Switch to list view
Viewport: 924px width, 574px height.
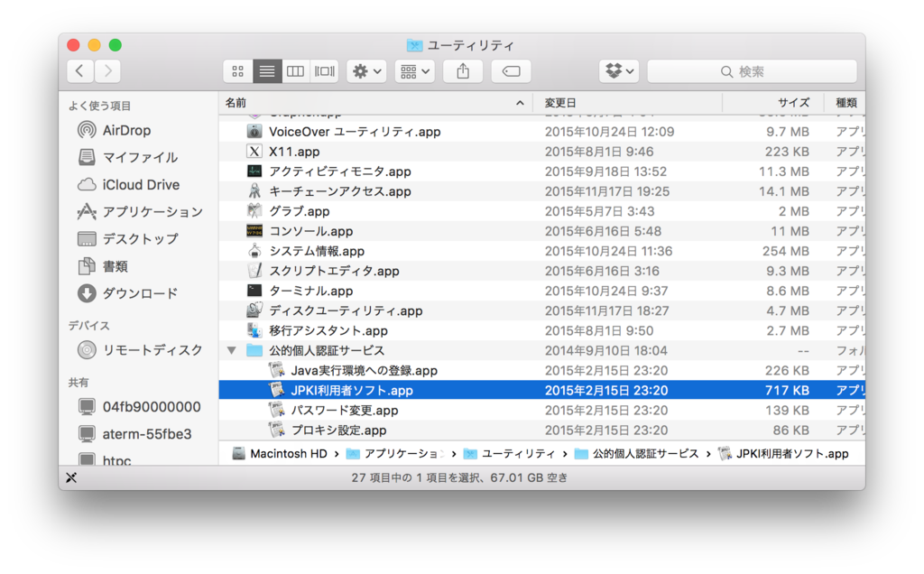tap(267, 71)
